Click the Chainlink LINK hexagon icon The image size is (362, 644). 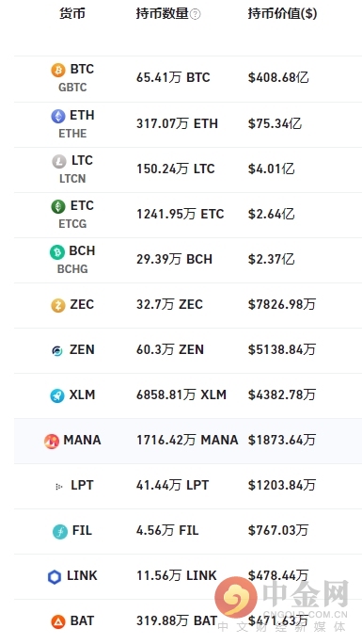pos(55,577)
